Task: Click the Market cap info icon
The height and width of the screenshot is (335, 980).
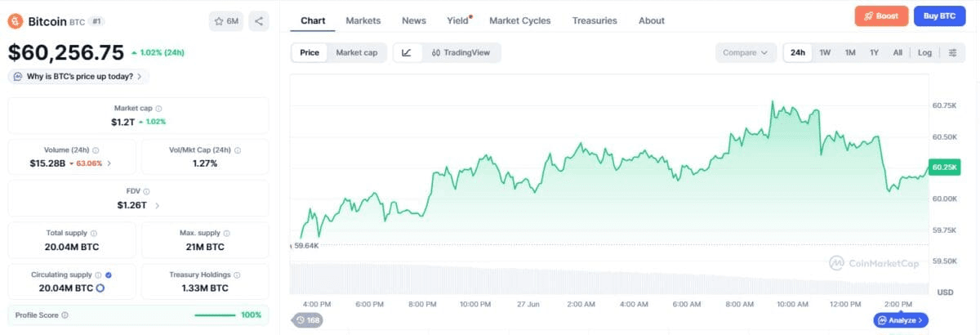Action: pyautogui.click(x=158, y=108)
